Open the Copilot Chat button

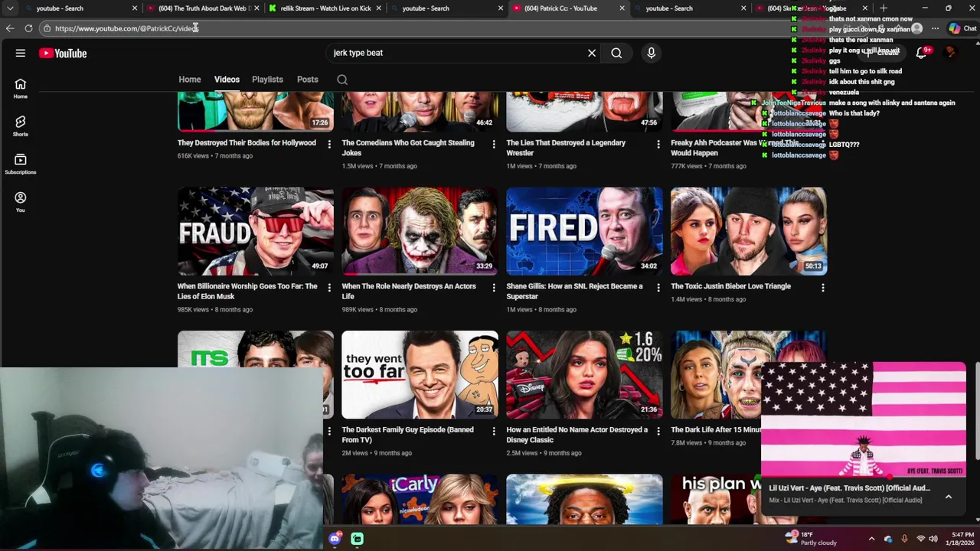click(x=963, y=28)
